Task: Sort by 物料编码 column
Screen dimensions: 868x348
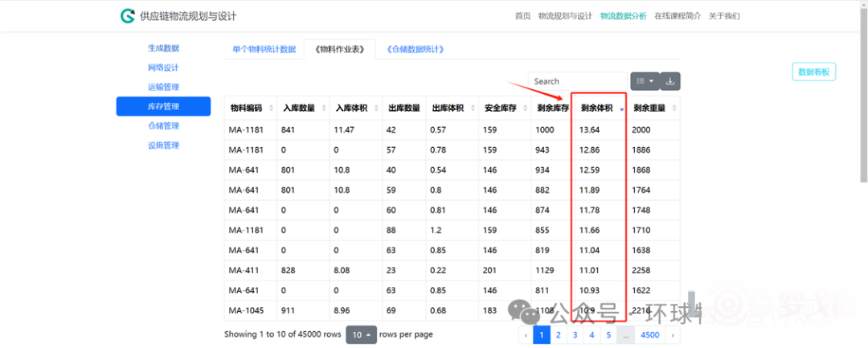Action: tap(251, 108)
